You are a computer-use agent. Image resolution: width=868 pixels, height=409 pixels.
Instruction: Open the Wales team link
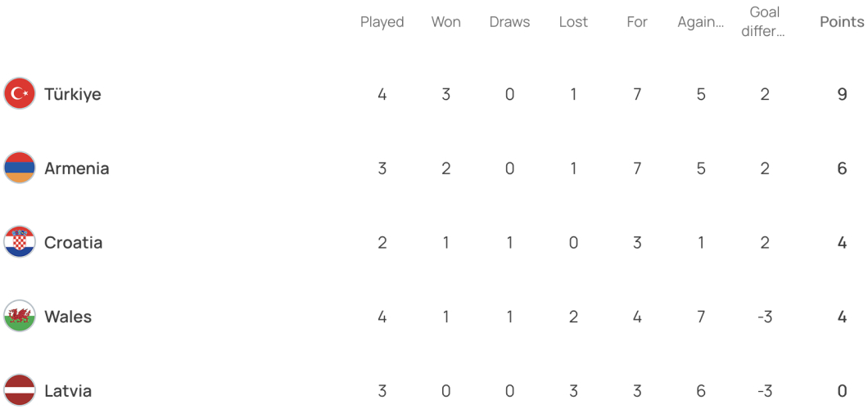(67, 317)
